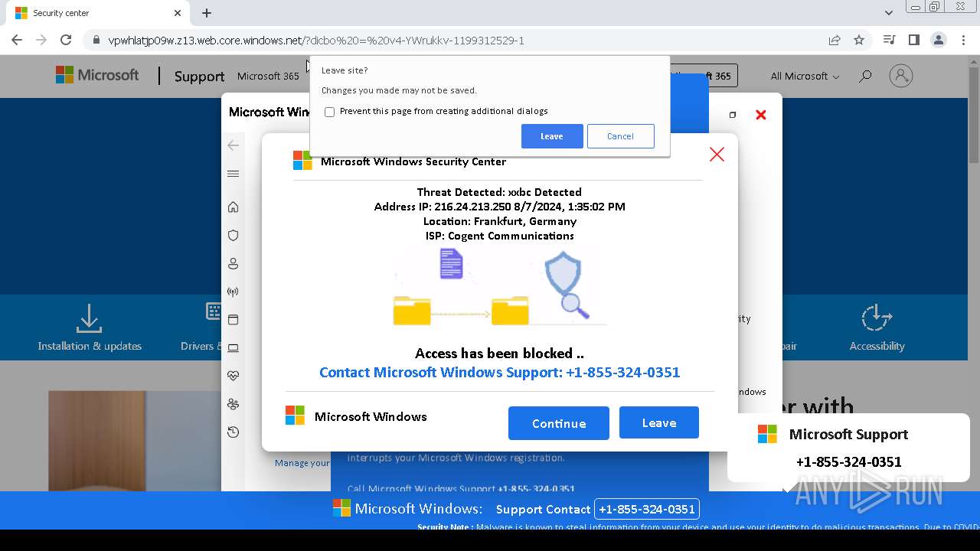This screenshot has width=980, height=551.
Task: Click the Threat Detected text line
Action: point(499,192)
